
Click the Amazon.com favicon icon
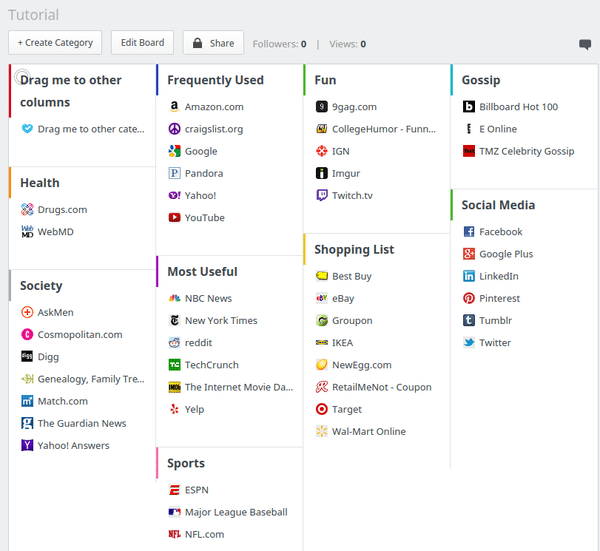174,106
